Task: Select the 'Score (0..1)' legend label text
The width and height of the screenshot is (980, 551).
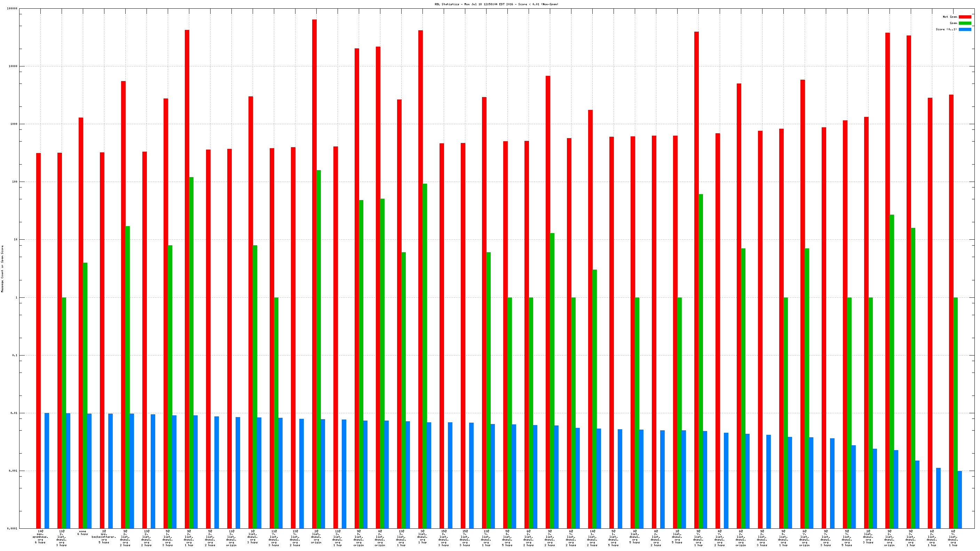Action: 946,29
